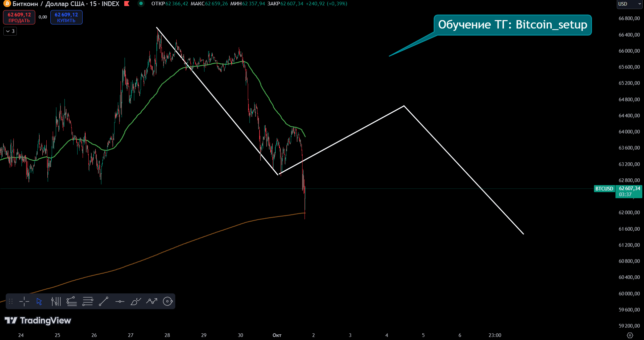Click the TradingView logo

tap(38, 321)
